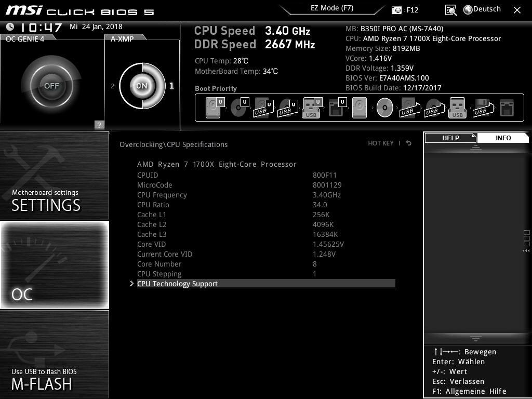This screenshot has width=532, height=399.
Task: Switch to the HELP tab
Action: 450,138
